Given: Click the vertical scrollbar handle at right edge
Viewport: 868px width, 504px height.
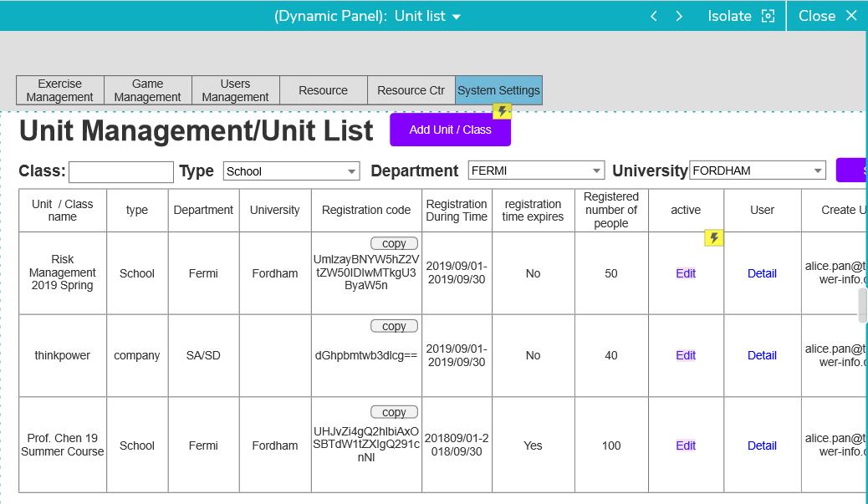Looking at the screenshot, I should click(862, 305).
